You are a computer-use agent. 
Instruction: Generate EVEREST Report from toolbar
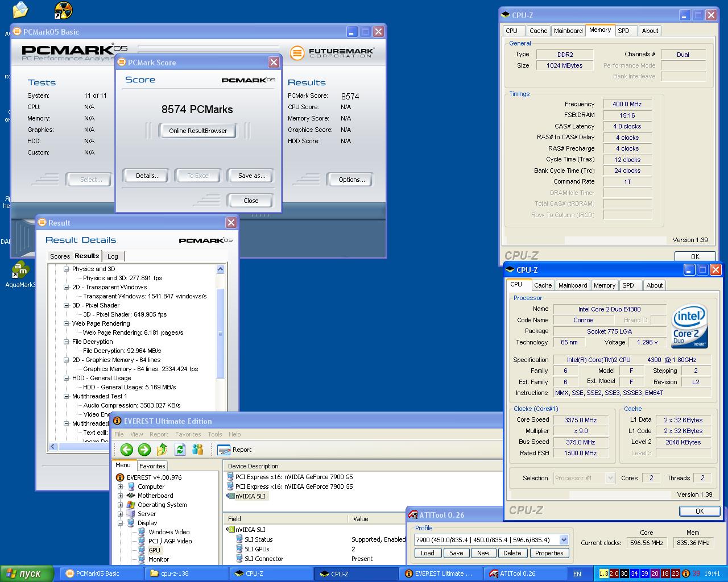point(234,450)
